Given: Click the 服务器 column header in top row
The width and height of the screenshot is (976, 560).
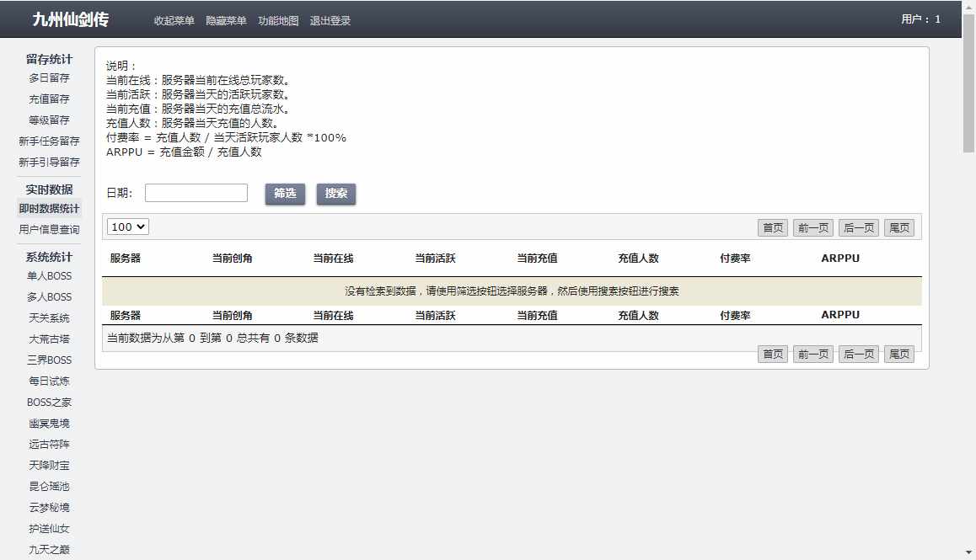Looking at the screenshot, I should click(125, 259).
